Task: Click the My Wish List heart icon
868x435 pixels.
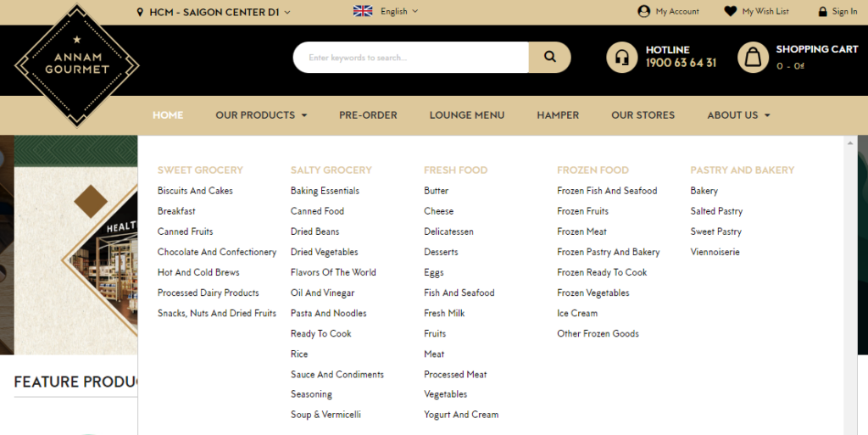Action: [730, 12]
